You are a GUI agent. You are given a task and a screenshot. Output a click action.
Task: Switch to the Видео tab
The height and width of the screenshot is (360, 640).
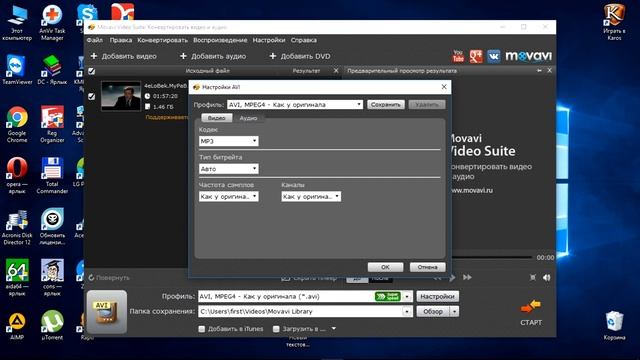coord(217,118)
